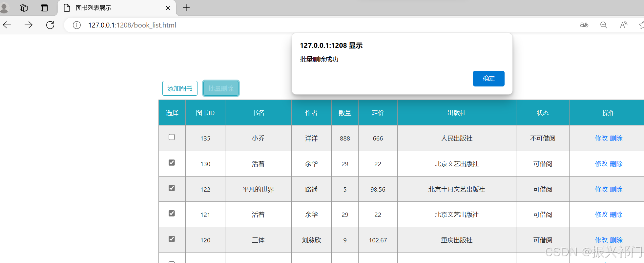Click the 选择 column header
This screenshot has width=644, height=263.
[x=172, y=113]
